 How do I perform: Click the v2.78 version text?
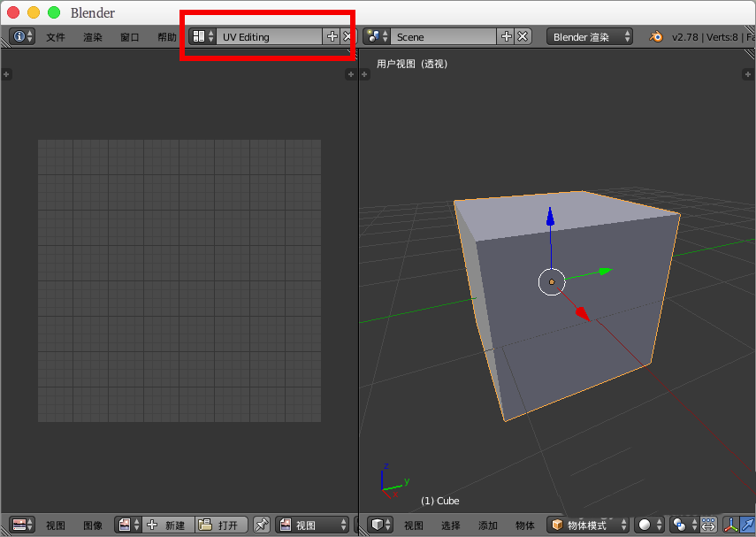coord(684,37)
